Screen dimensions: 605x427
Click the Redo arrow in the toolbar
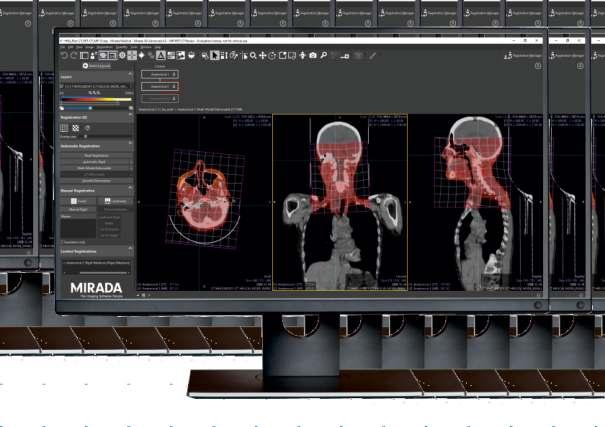pyautogui.click(x=73, y=56)
